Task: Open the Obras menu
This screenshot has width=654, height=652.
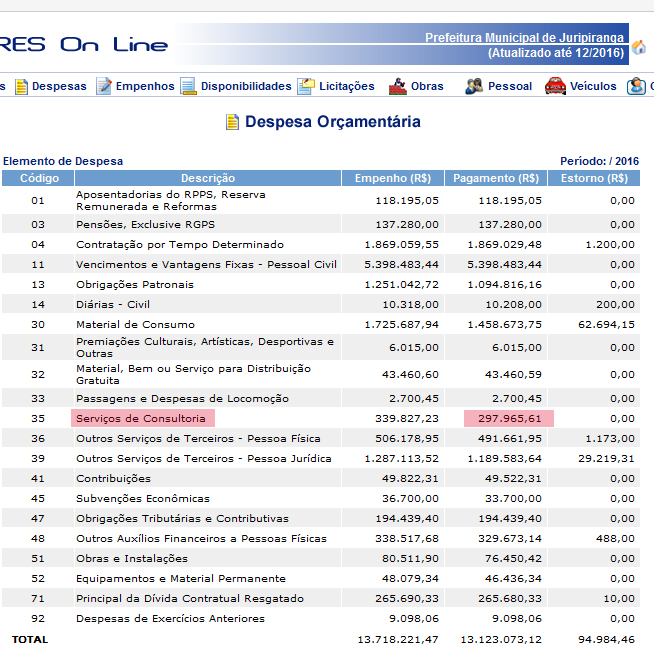Action: [x=427, y=86]
